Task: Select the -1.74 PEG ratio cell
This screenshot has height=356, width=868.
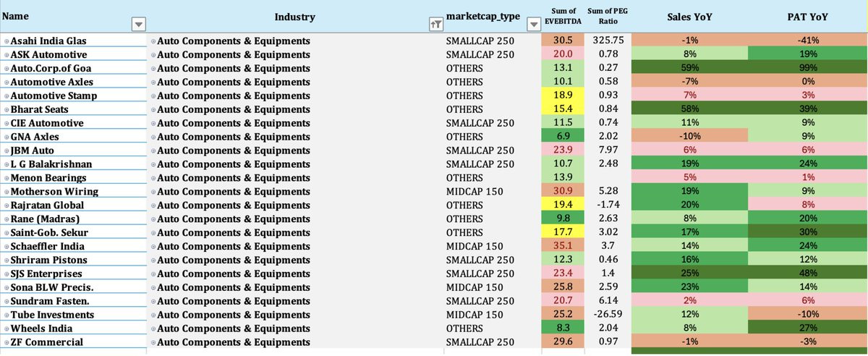Action: point(608,205)
